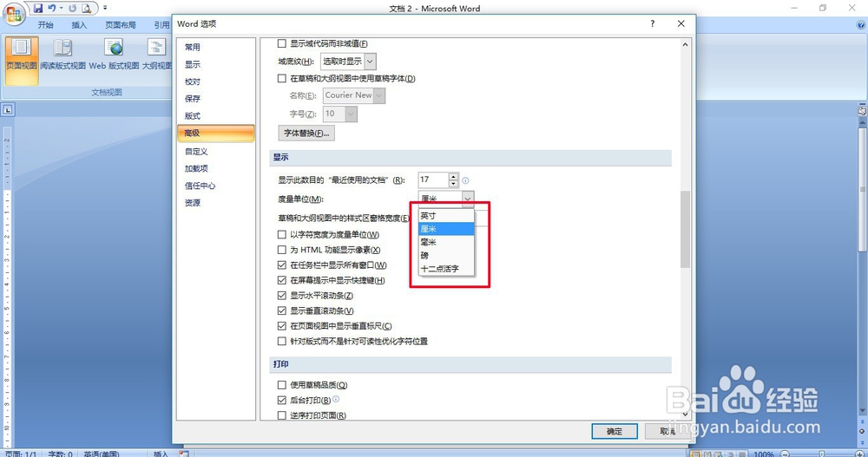Toggle 以字符宽度为度量单位 checkbox
Image resolution: width=868 pixels, height=457 pixels.
pyautogui.click(x=282, y=235)
